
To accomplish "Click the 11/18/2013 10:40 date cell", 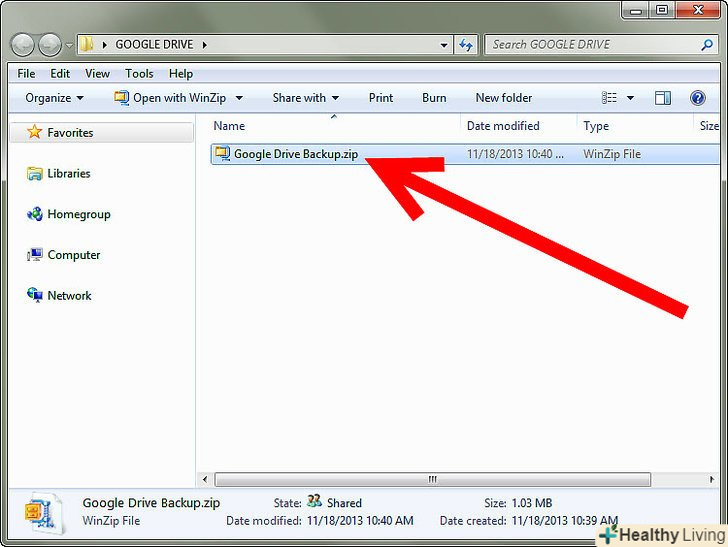I will [x=515, y=154].
